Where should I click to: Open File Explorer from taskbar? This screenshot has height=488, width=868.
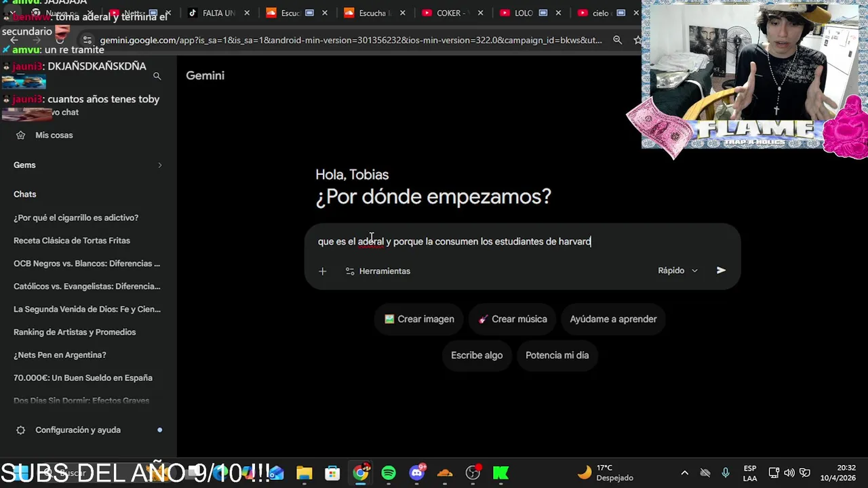(304, 473)
